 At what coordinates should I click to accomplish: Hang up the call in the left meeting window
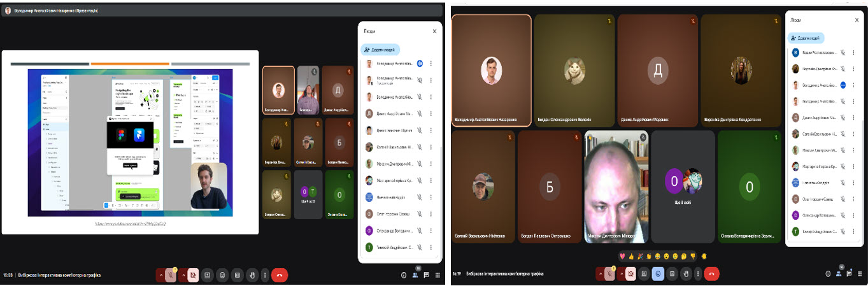279,275
